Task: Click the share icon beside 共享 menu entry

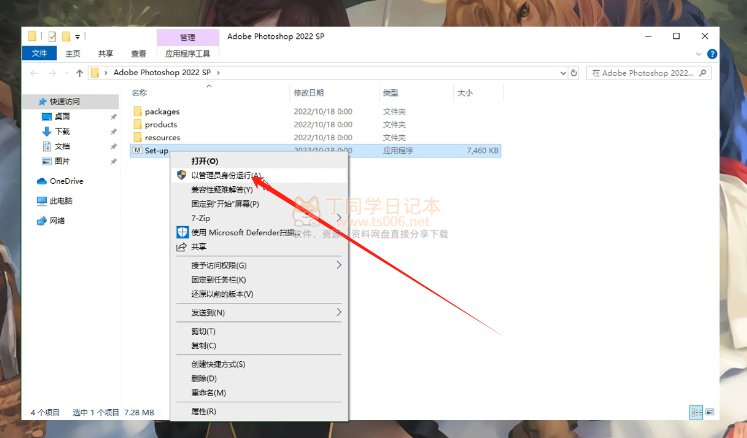Action: coord(182,247)
